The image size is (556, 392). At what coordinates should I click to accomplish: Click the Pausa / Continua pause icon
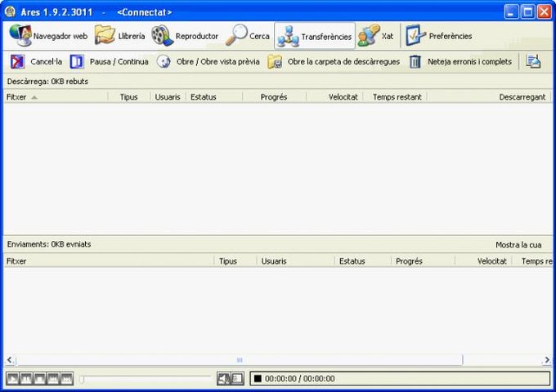pyautogui.click(x=77, y=61)
